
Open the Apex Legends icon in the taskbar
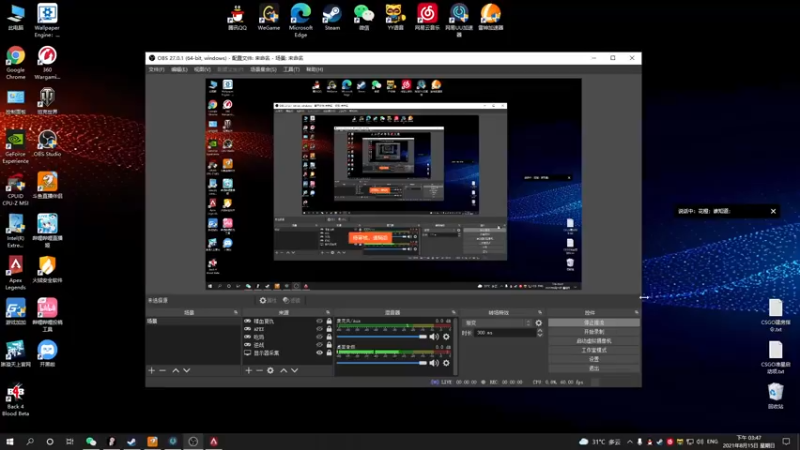point(214,441)
